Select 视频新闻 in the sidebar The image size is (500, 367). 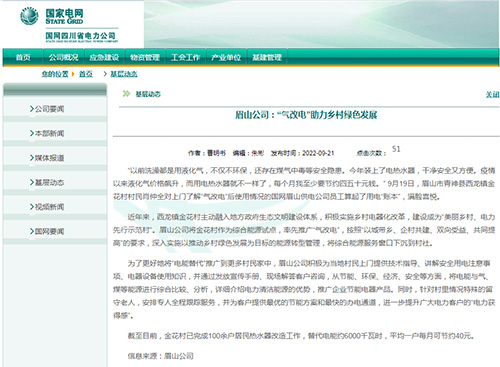(49, 207)
